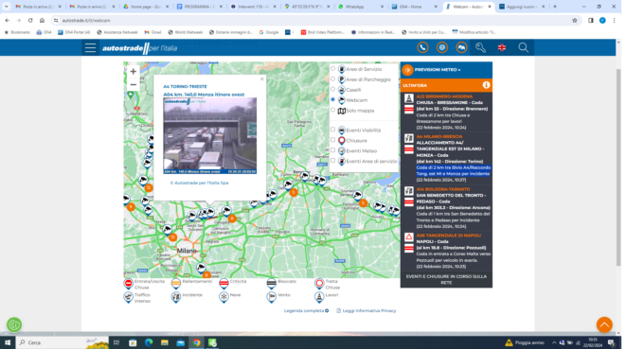Enable the Eventi Meteo checkbox
The image size is (644, 349).
333,150
